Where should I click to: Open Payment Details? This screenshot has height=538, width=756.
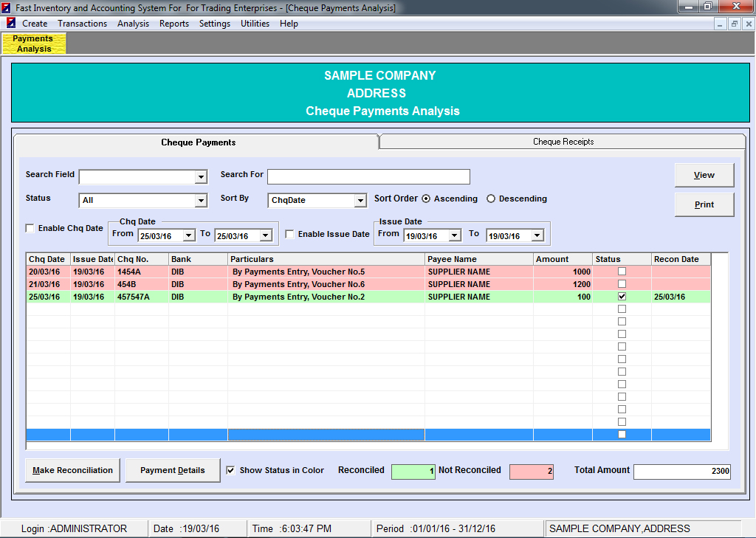tap(173, 471)
